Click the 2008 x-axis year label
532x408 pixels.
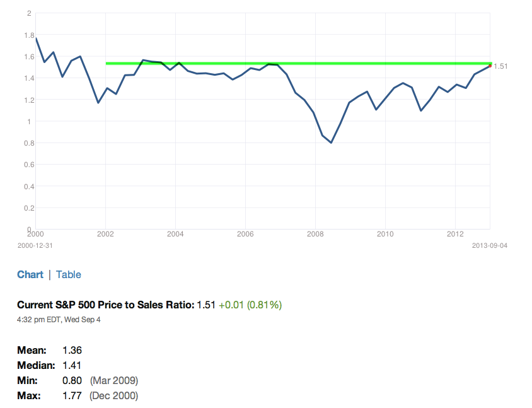(315, 234)
